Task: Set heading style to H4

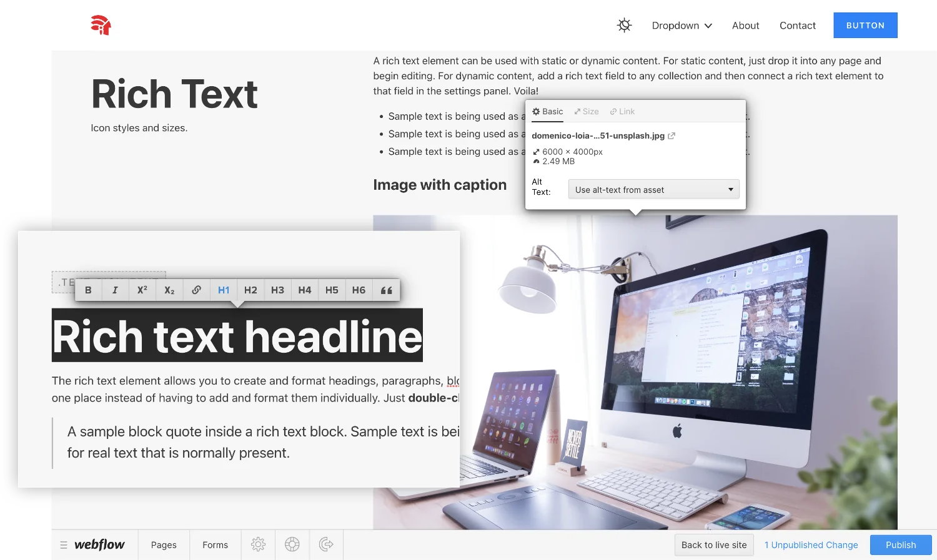Action: tap(305, 290)
